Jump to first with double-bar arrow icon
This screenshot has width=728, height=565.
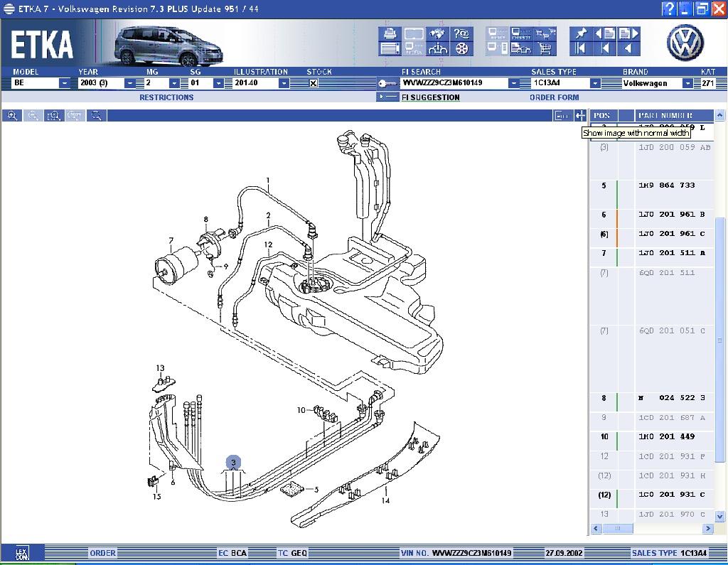[581, 49]
